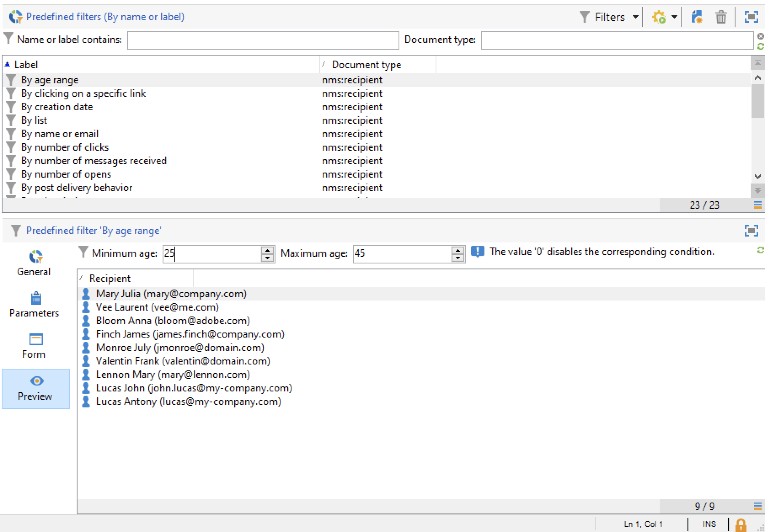
Task: Open the Filters dropdown menu
Action: [x=609, y=17]
